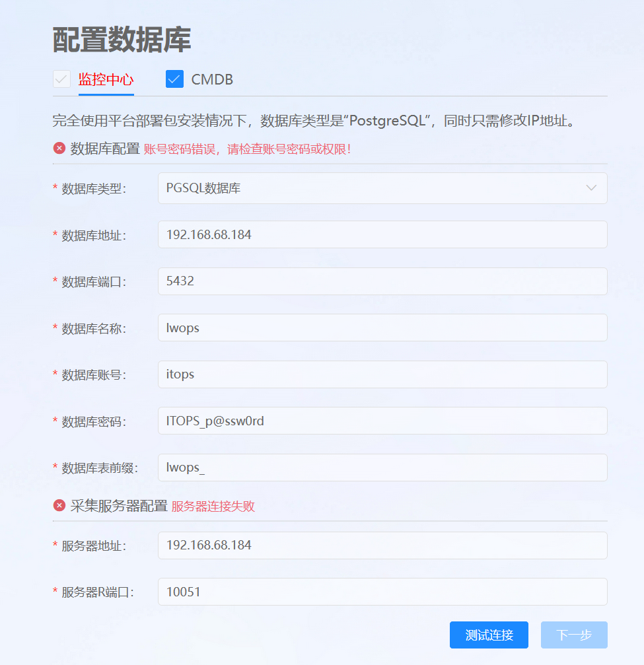Image resolution: width=644 pixels, height=665 pixels.
Task: Click the PostgreSQL instruction hint text
Action: pyautogui.click(x=314, y=121)
